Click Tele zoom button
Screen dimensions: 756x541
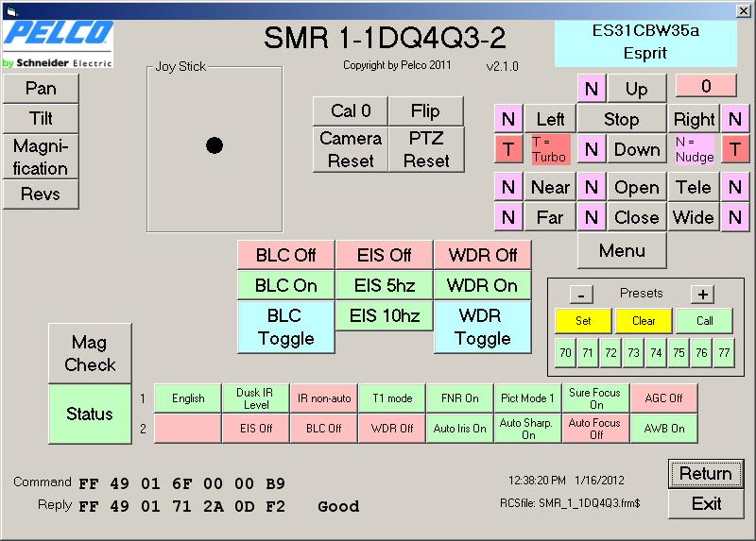(694, 187)
